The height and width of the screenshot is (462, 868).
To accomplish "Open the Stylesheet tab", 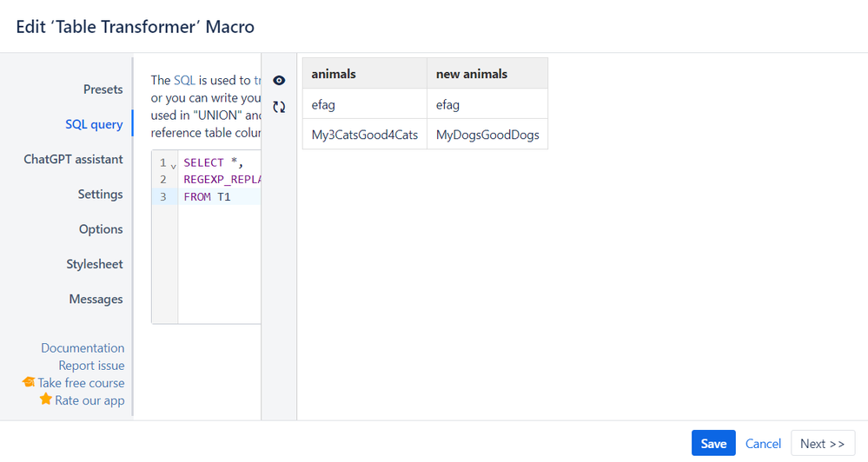I will [95, 264].
